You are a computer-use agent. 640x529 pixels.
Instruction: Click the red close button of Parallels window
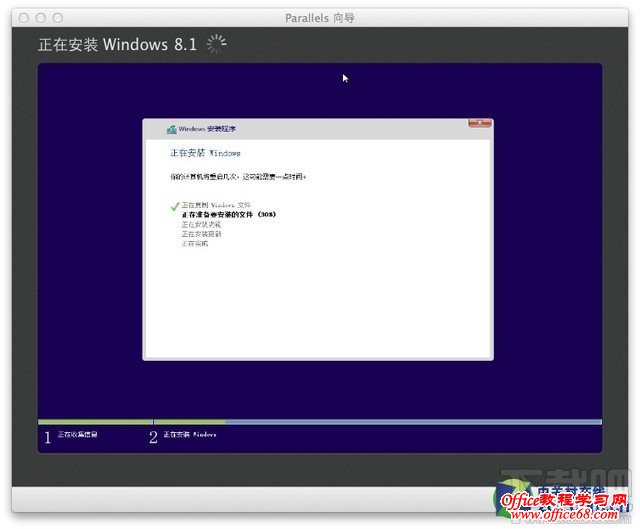24,18
